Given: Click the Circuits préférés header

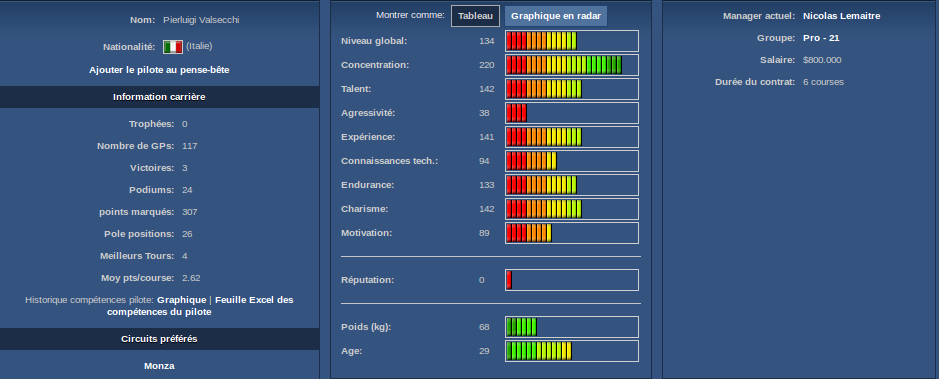Looking at the screenshot, I should 159,339.
